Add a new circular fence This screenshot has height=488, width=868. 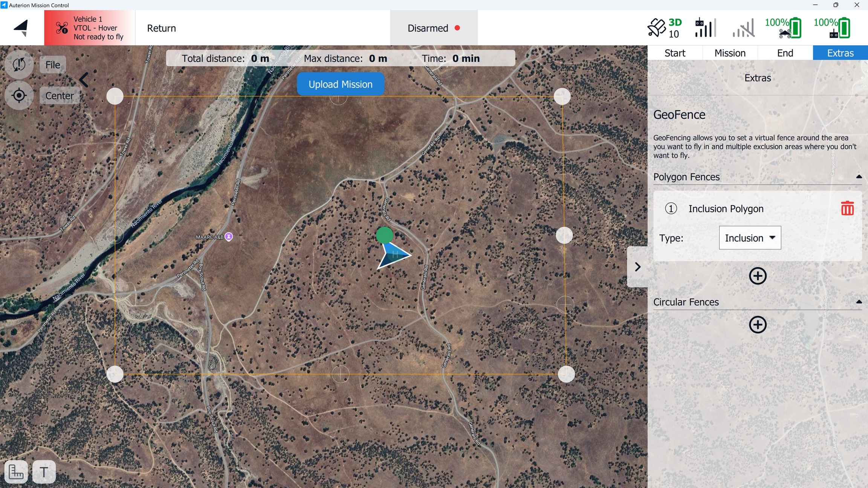click(x=758, y=325)
